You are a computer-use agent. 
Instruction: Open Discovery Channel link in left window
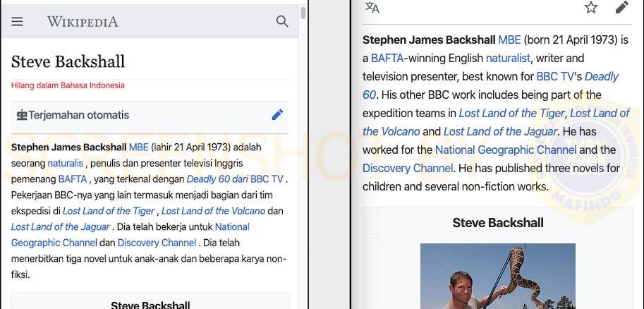coord(157,243)
